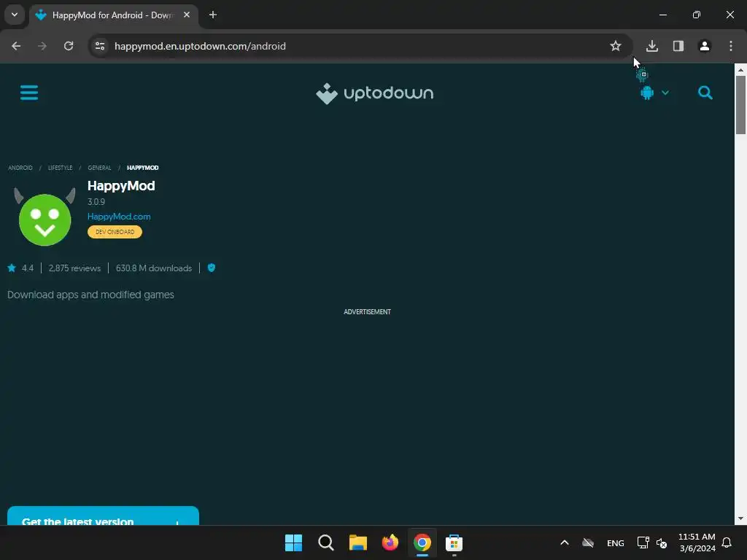Click the 630.8 M downloads text
Viewport: 747px width, 560px height.
[154, 268]
